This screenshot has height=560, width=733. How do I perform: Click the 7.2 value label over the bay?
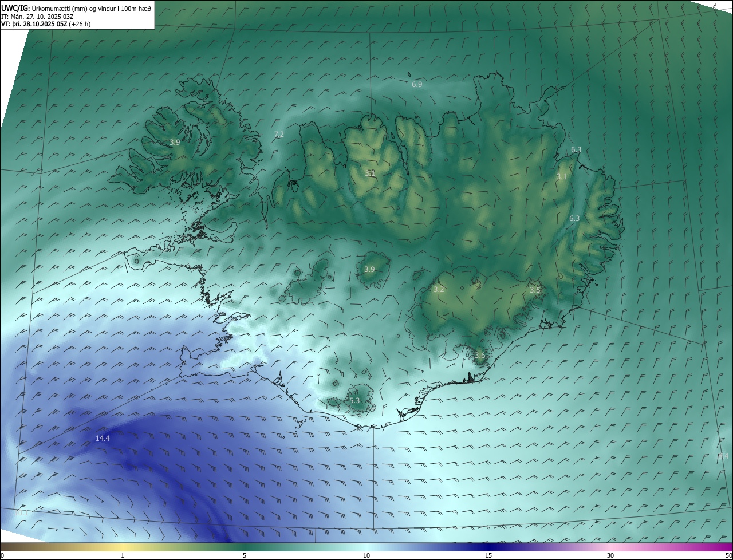pyautogui.click(x=279, y=134)
